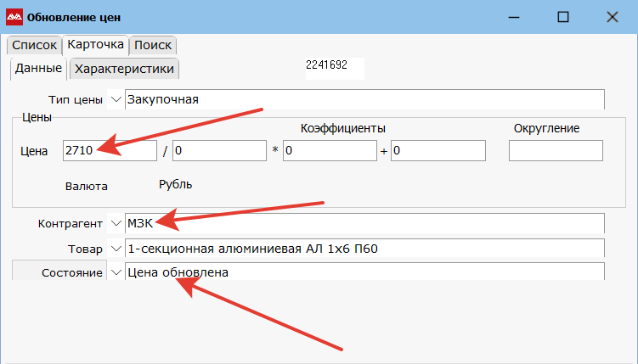Click the Цена field containing 2710

(110, 151)
